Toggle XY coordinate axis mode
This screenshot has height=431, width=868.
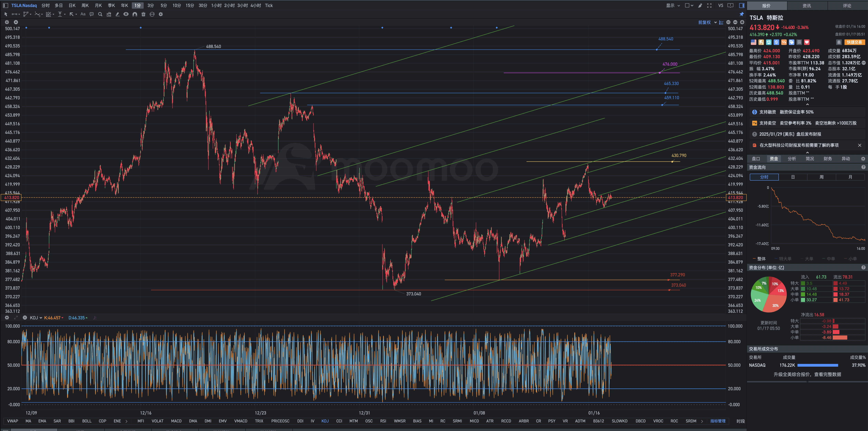[721, 22]
